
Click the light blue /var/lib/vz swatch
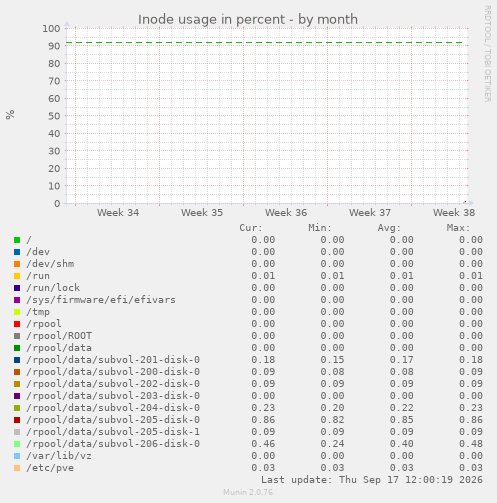coord(17,456)
